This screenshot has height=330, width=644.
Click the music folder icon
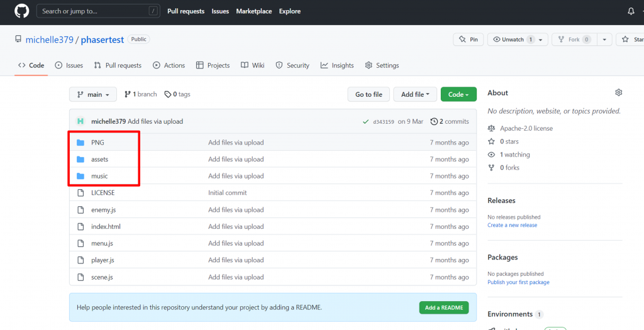point(80,176)
